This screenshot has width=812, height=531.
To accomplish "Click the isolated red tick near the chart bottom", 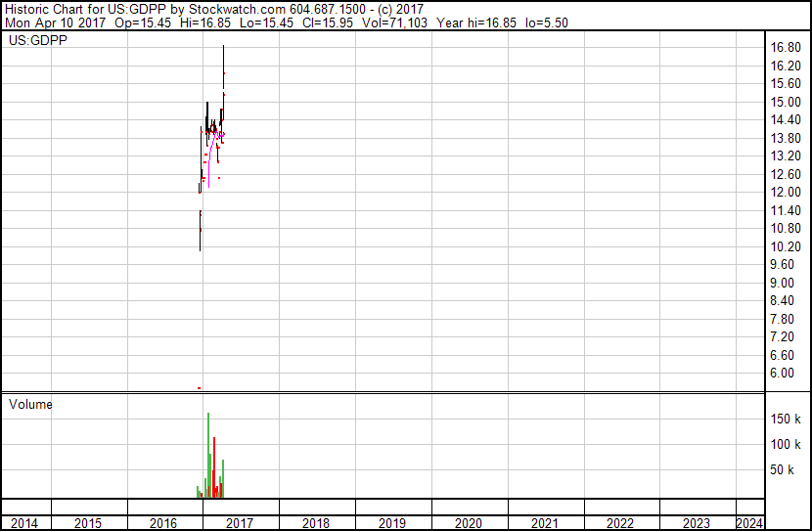I will click(199, 387).
